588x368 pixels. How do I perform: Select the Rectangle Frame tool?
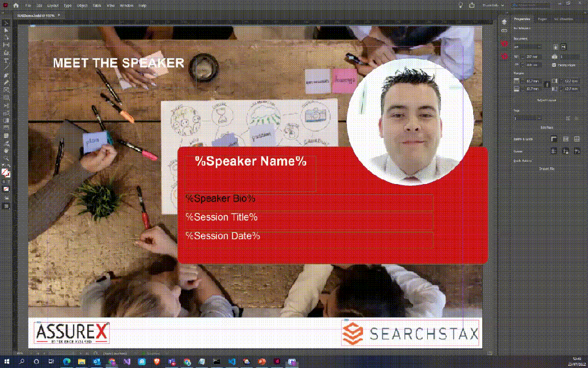pos(6,90)
